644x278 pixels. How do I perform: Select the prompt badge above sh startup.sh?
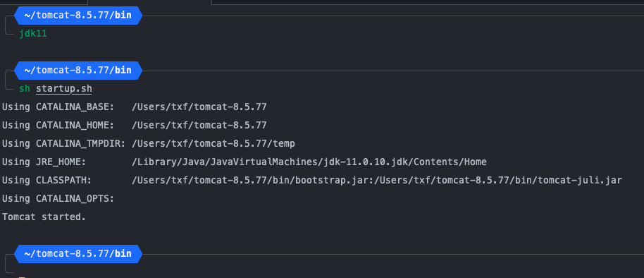pyautogui.click(x=78, y=71)
